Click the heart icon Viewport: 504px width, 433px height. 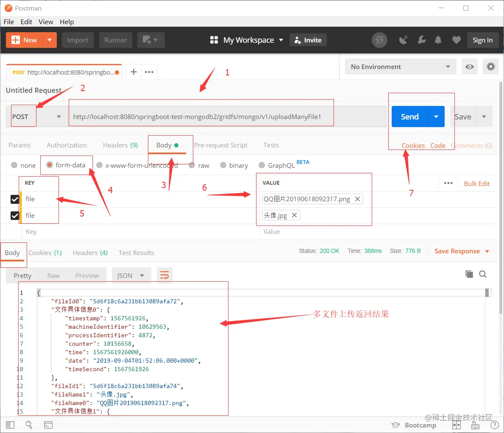click(x=456, y=40)
